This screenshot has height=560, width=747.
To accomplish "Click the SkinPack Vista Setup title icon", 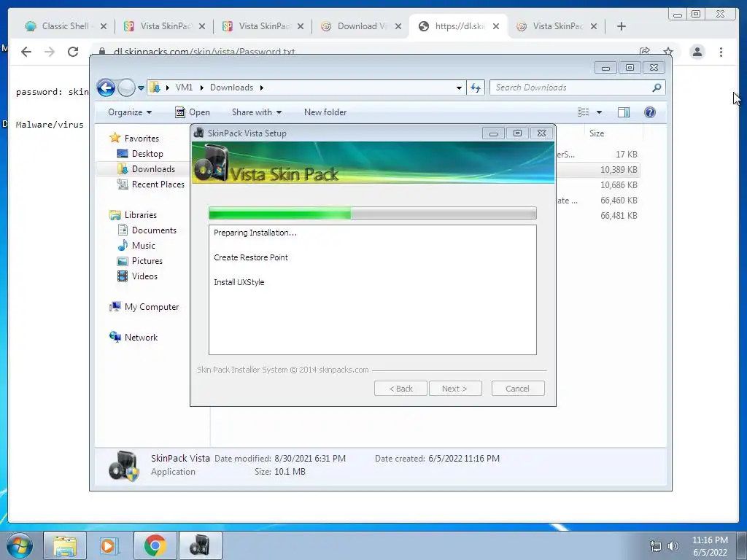I will click(198, 133).
